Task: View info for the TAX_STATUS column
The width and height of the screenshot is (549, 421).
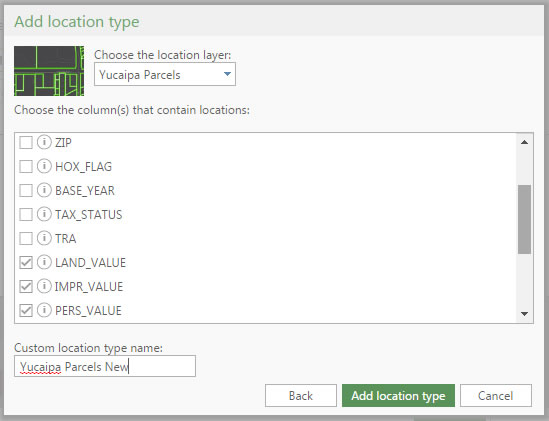Action: click(44, 214)
